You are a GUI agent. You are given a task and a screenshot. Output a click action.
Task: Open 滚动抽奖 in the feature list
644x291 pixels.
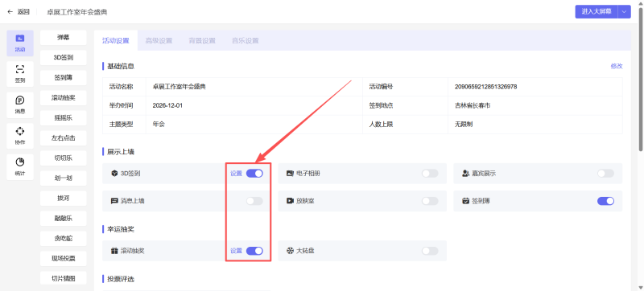click(64, 98)
